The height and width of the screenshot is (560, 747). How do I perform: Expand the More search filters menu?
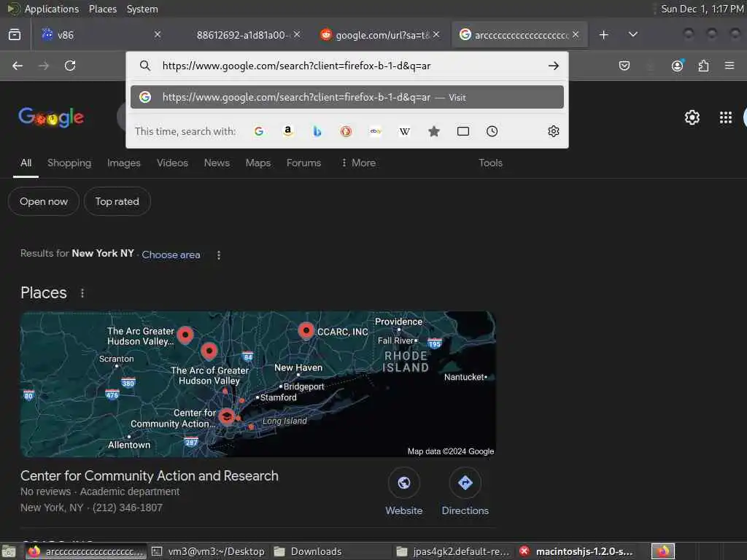[359, 163]
